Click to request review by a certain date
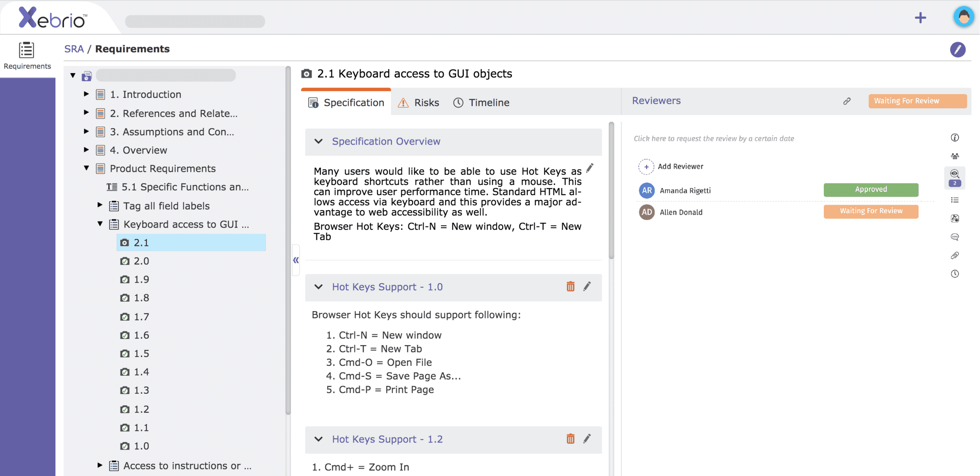This screenshot has height=476, width=980. [x=714, y=139]
